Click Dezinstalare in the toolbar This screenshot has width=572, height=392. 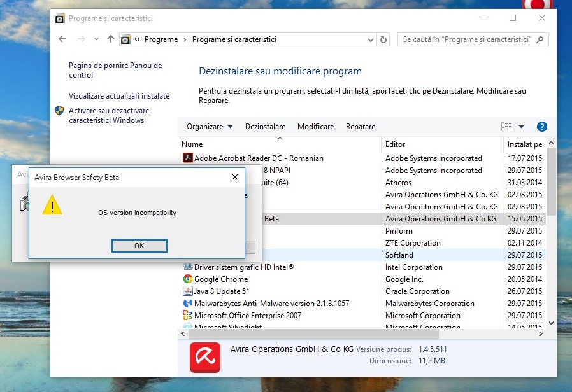[x=265, y=127]
